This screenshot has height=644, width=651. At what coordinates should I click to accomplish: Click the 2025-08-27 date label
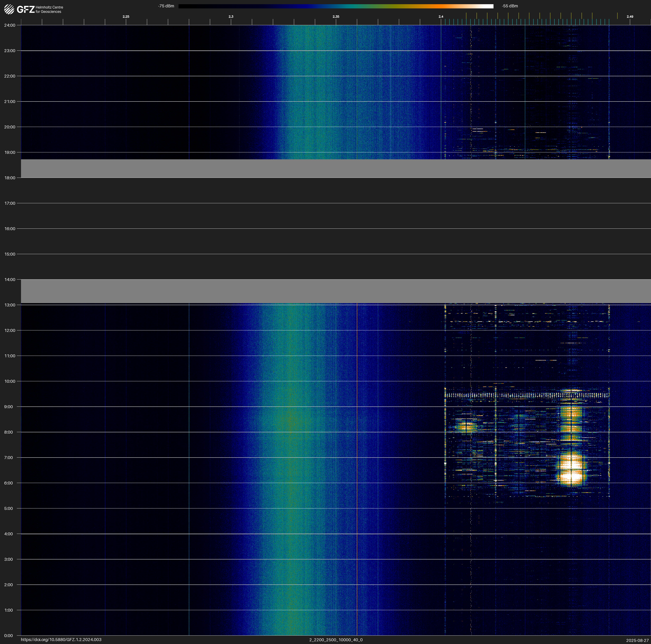point(637,640)
